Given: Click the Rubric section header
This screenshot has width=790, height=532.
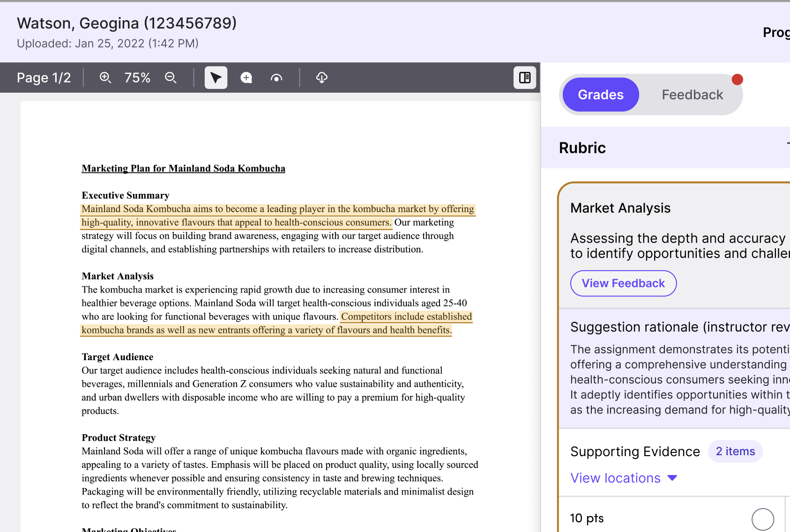Looking at the screenshot, I should tap(582, 148).
